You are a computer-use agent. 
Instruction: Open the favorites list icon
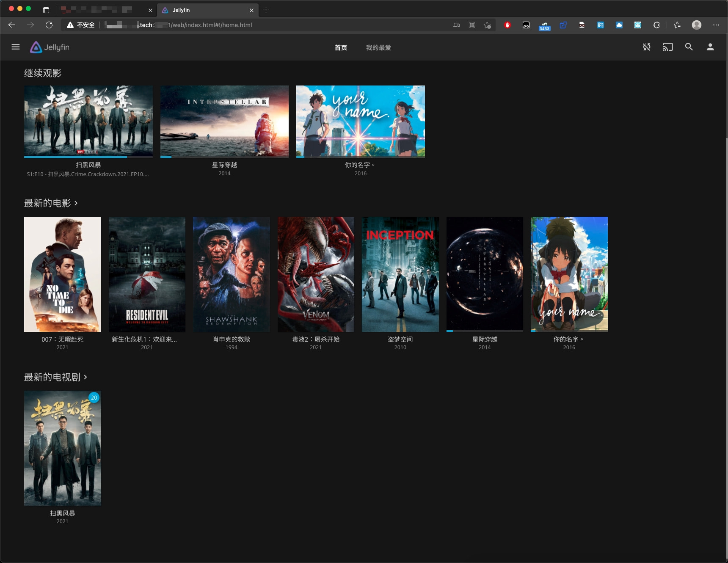(677, 25)
